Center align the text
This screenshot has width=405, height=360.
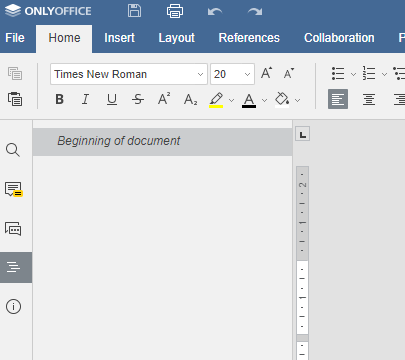coord(369,99)
